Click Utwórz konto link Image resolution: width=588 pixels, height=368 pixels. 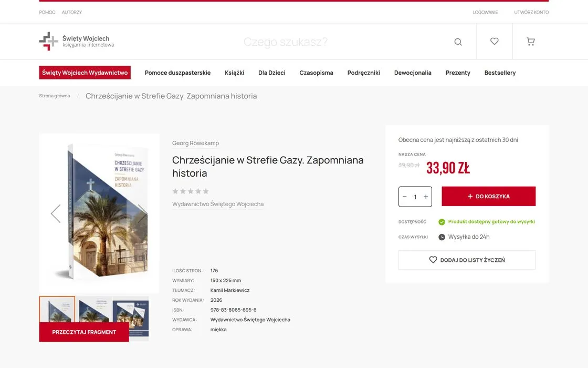tap(531, 13)
